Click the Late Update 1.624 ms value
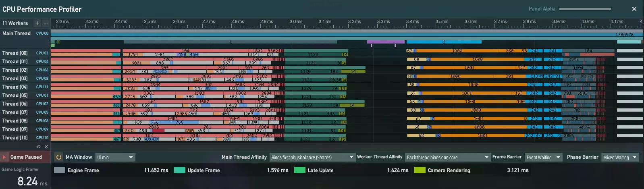The image size is (644, 189). click(398, 170)
